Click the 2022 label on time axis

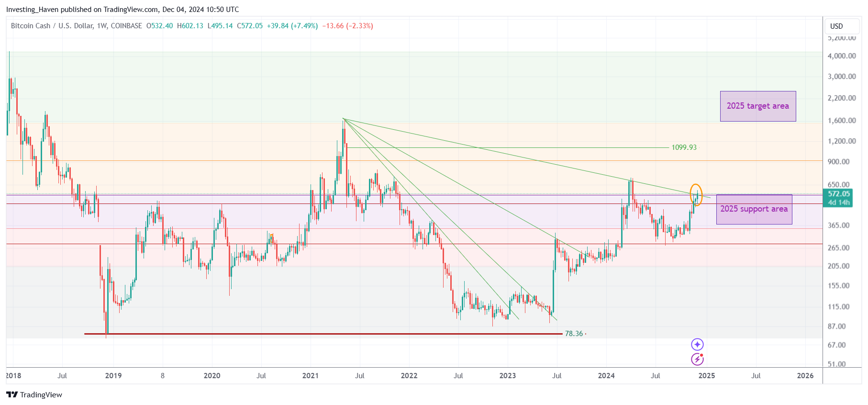tap(409, 376)
